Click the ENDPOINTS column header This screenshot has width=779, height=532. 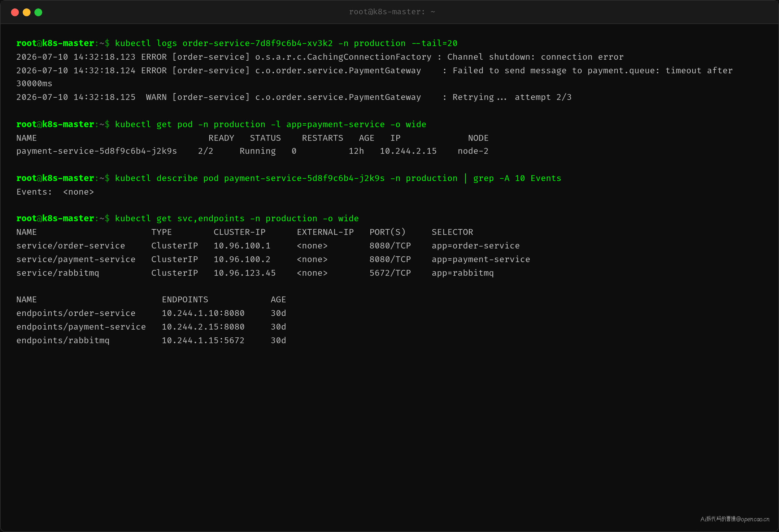(185, 300)
